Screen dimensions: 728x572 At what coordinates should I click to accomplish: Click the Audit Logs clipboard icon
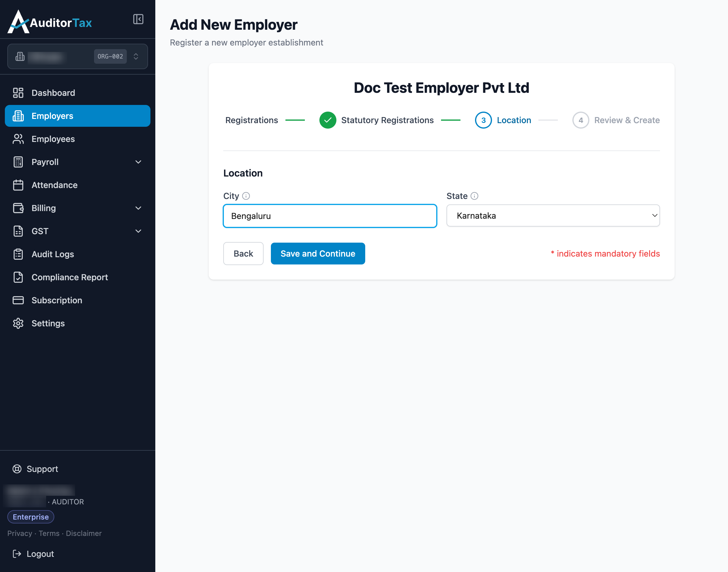(18, 254)
